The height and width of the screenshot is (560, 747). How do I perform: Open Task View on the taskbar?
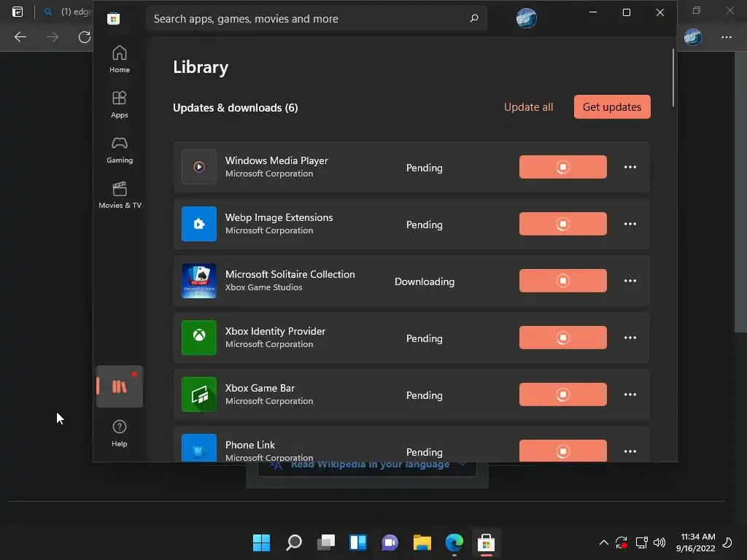pos(326,542)
